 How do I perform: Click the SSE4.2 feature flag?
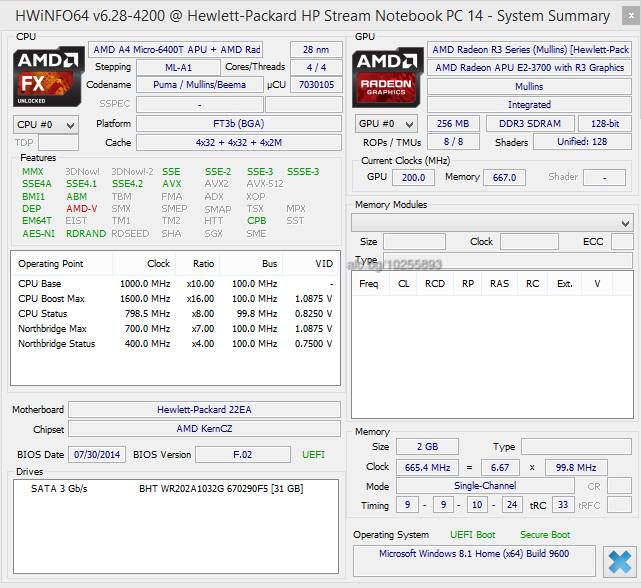128,184
